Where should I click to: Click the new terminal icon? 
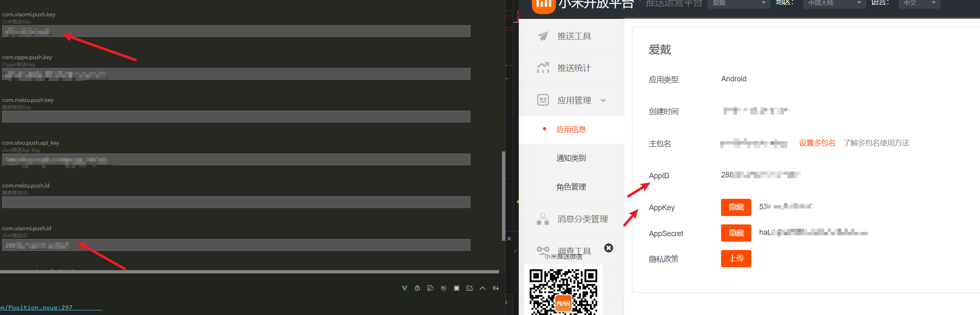point(470,288)
